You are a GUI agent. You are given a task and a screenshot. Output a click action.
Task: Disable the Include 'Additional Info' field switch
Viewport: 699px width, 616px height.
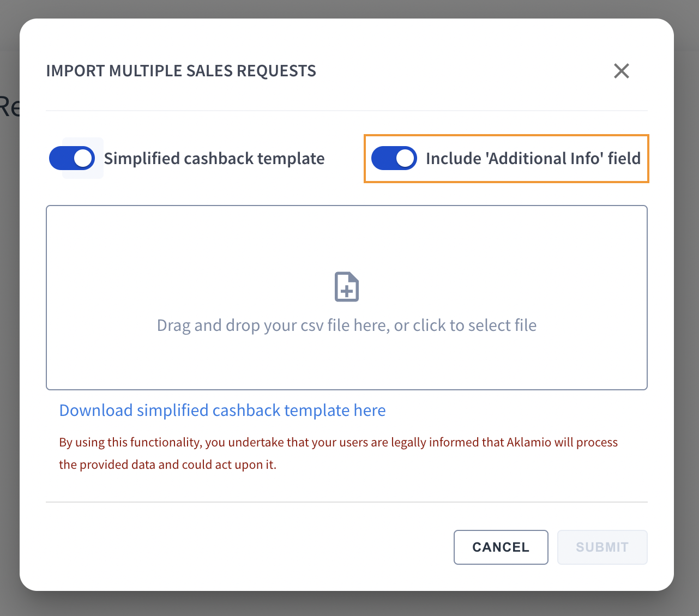click(x=394, y=159)
